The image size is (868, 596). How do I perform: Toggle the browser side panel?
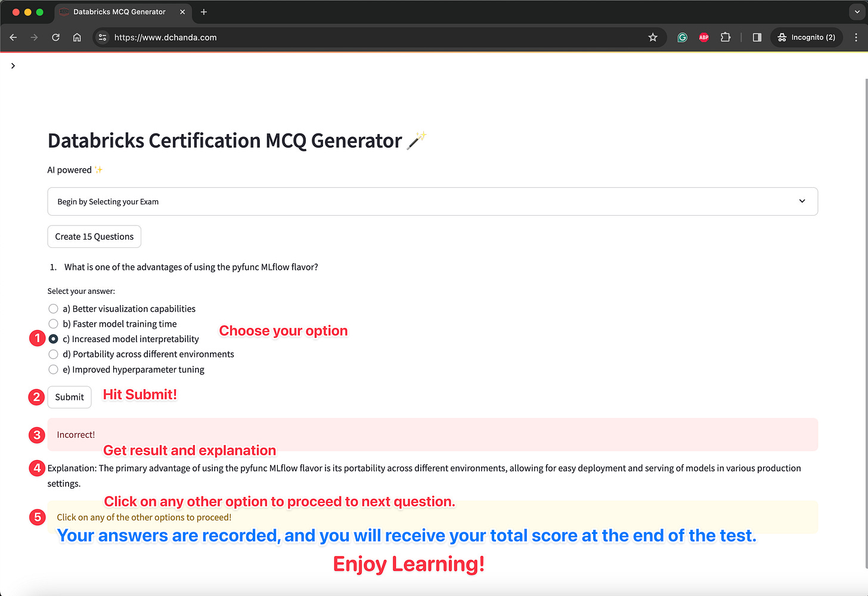757,37
